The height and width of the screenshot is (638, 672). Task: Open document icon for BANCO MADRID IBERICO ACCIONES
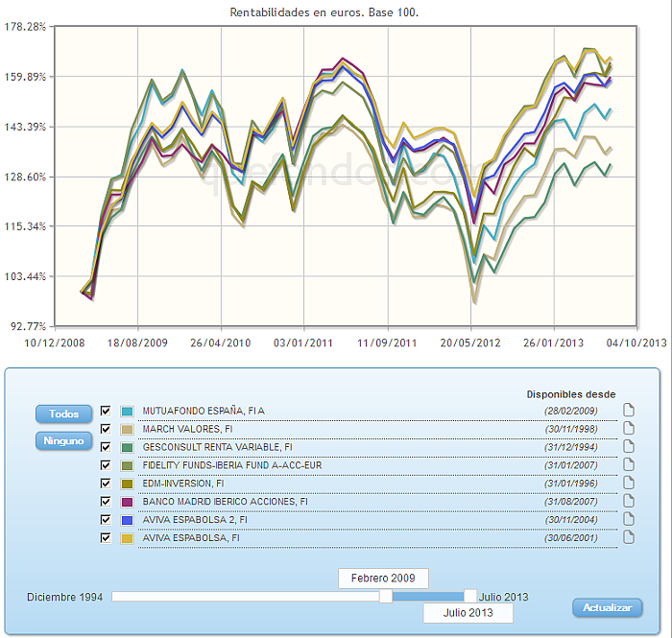click(x=628, y=501)
